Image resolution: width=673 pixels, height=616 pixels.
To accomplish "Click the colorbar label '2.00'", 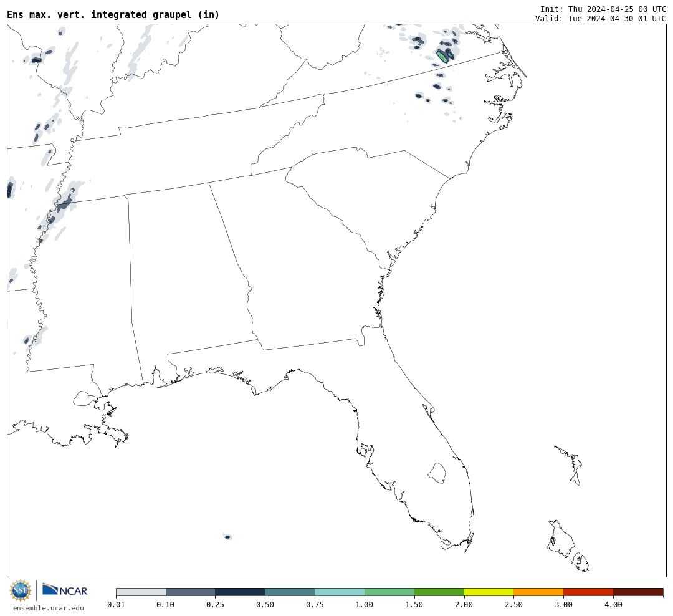I will (464, 605).
